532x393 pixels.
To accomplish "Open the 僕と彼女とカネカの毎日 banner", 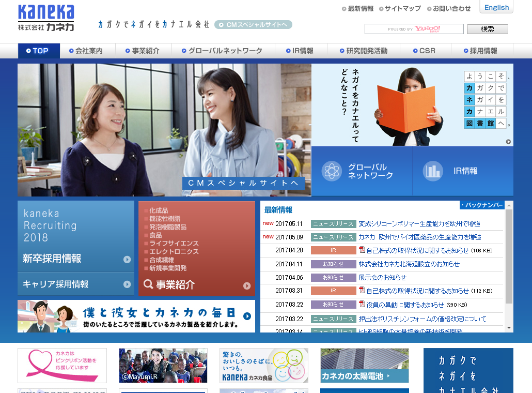I will 136,316.
